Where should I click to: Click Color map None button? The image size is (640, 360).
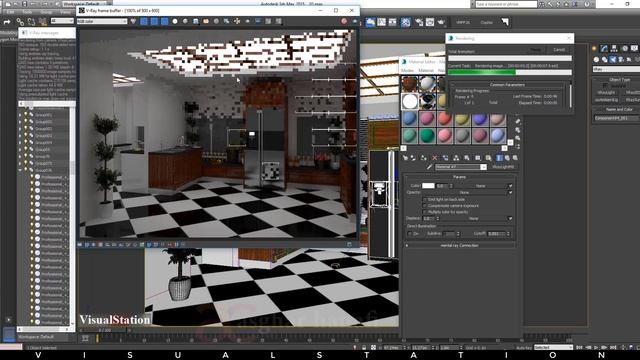coord(480,186)
